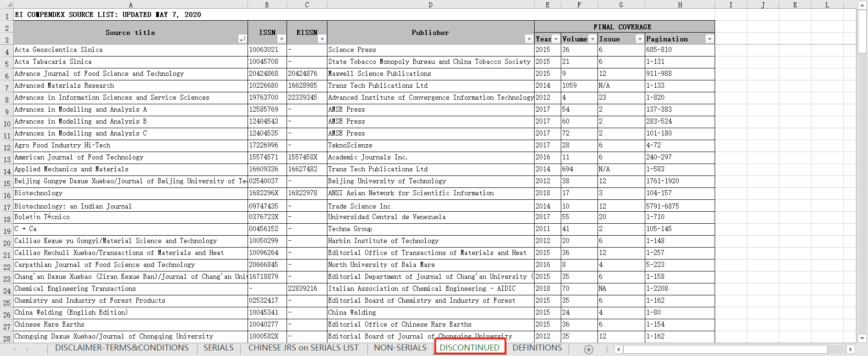Select the DISCONTINUED sheet tab
The height and width of the screenshot is (356, 868).
click(x=469, y=348)
